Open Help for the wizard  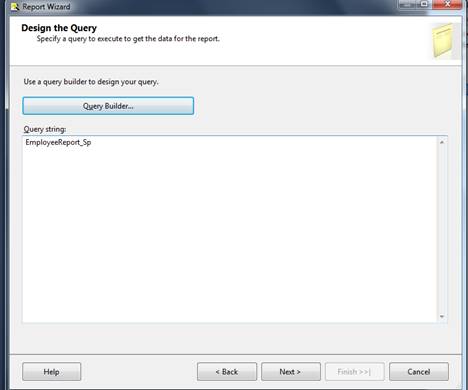pyautogui.click(x=52, y=372)
